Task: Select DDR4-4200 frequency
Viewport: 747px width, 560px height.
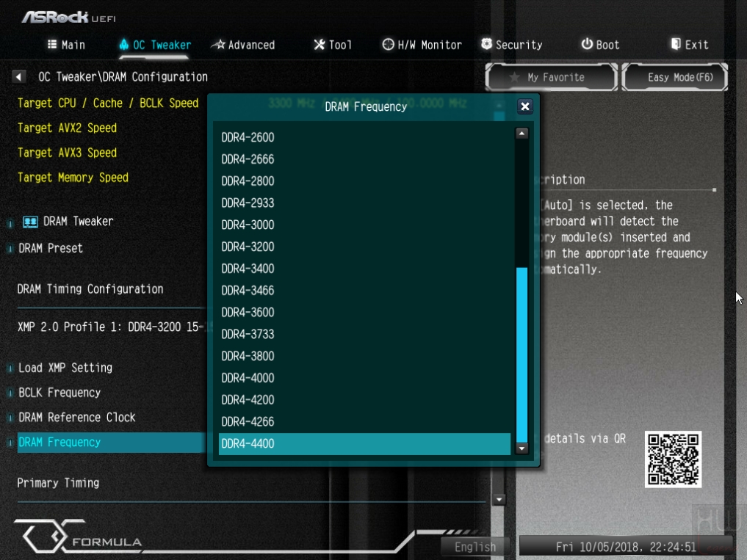Action: click(x=364, y=400)
